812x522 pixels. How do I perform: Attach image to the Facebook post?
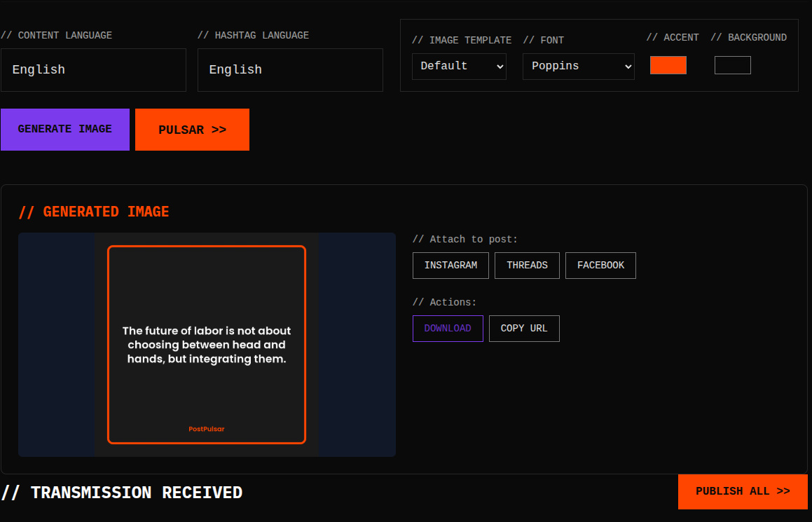click(600, 266)
